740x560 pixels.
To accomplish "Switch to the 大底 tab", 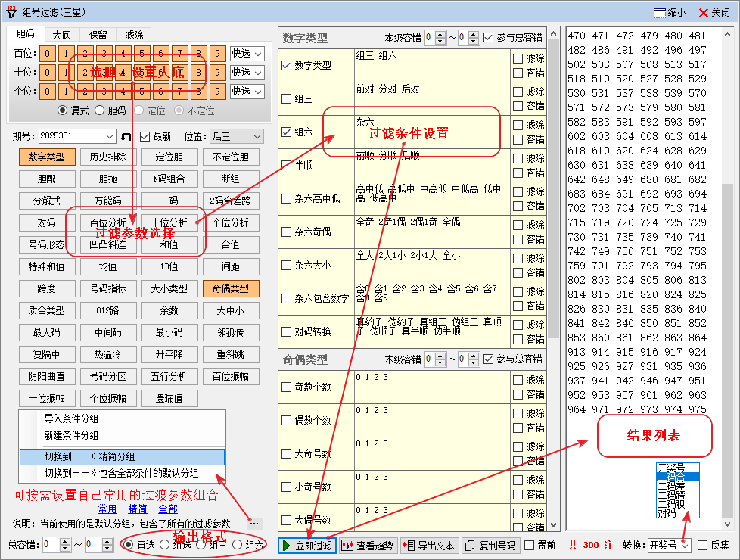I will (x=62, y=34).
